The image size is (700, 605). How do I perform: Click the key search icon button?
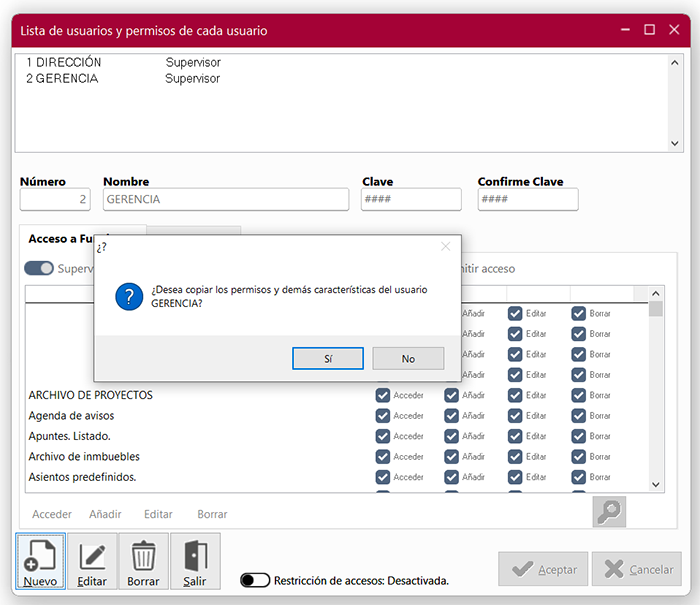point(608,512)
